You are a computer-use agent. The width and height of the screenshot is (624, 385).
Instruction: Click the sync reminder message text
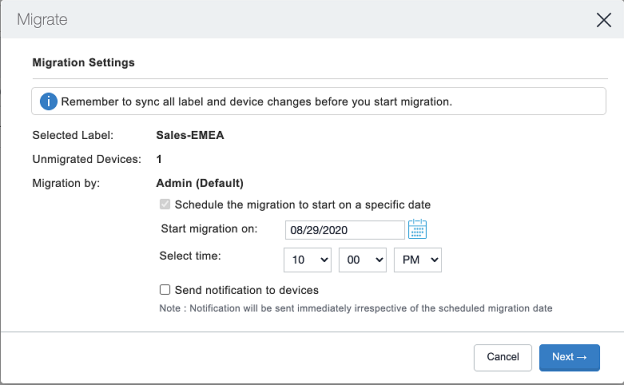coord(257,102)
